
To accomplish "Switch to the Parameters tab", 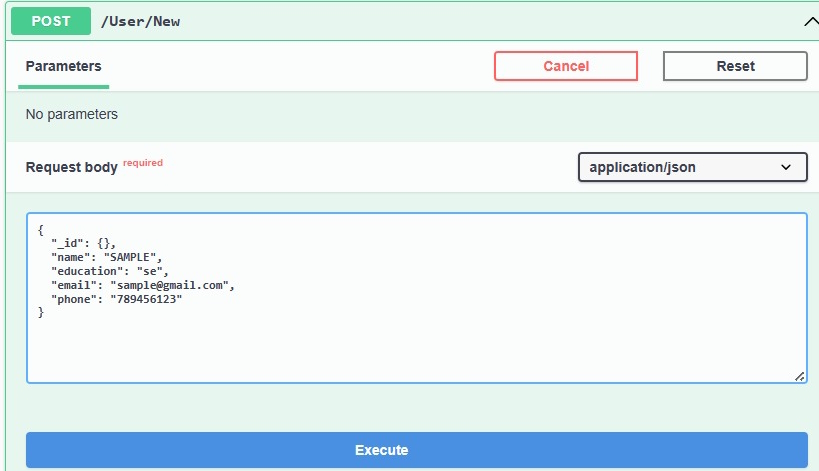I will [x=63, y=66].
